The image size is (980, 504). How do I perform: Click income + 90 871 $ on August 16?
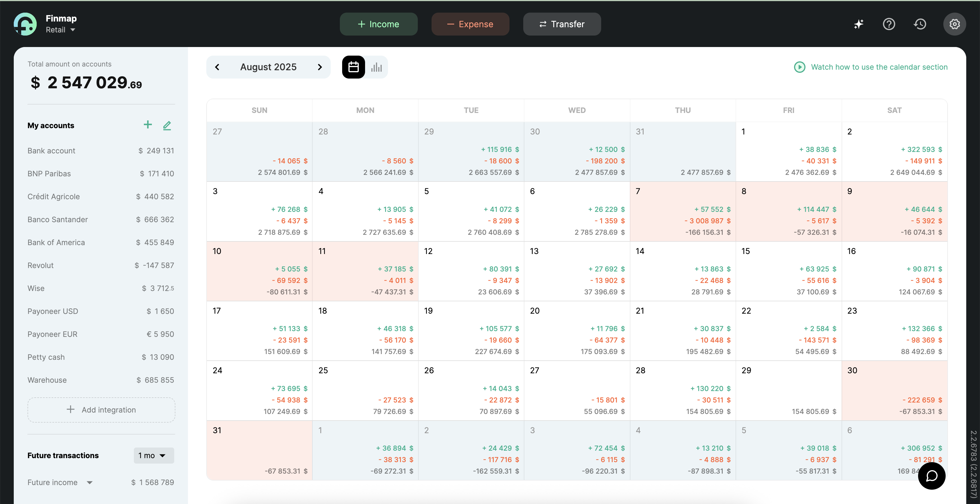click(924, 269)
